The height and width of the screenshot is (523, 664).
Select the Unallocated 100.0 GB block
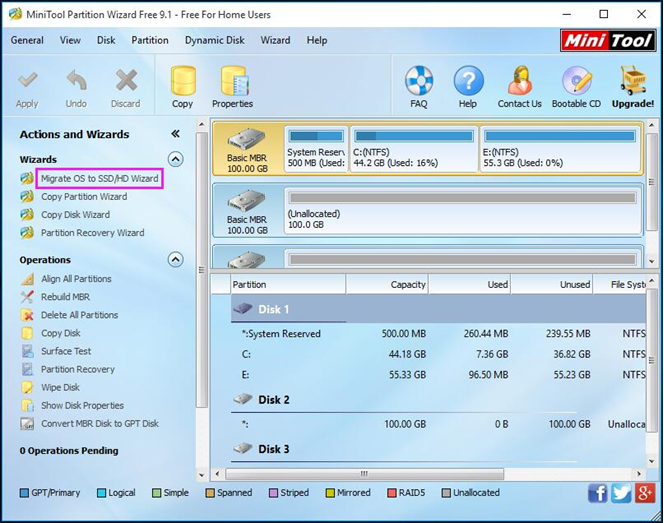[462, 210]
